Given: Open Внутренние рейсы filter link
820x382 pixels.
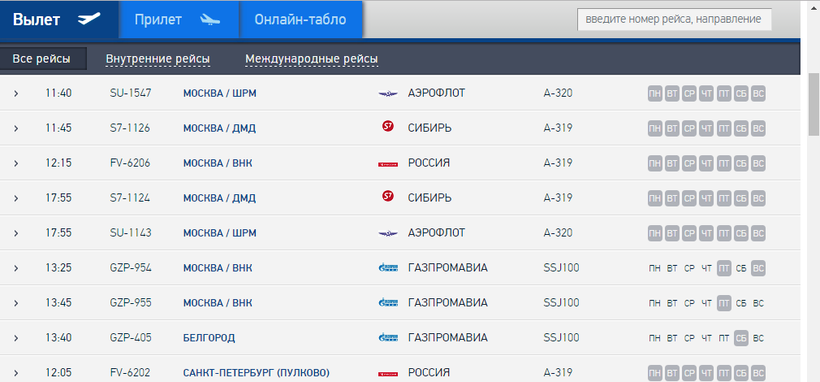Looking at the screenshot, I should click(x=158, y=59).
